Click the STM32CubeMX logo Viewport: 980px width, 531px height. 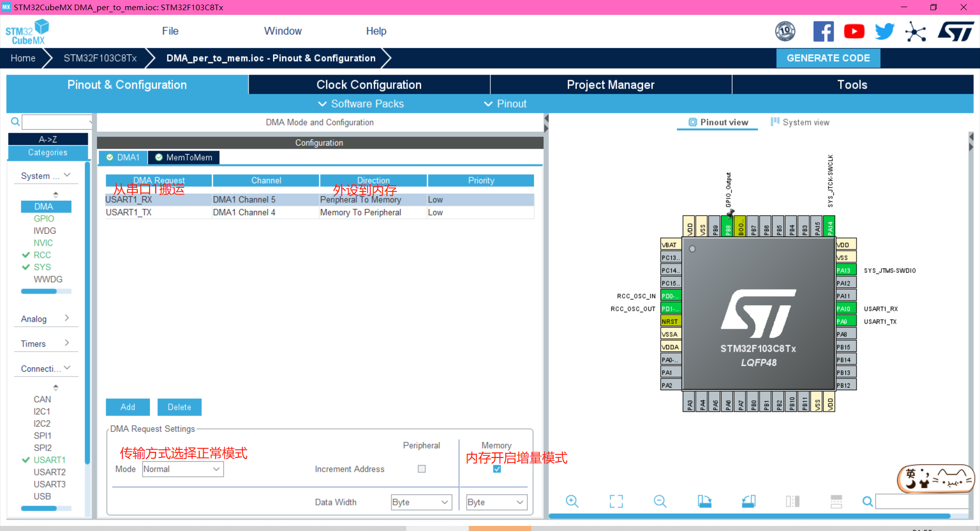coord(27,32)
